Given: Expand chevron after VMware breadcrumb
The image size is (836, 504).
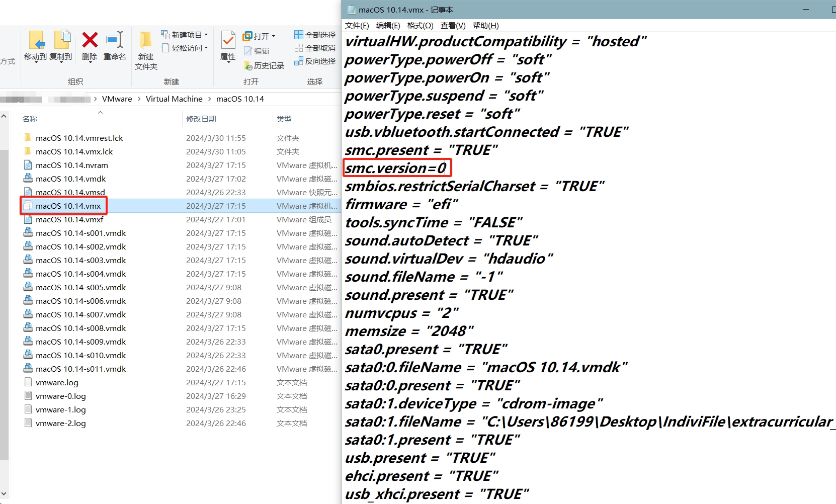Looking at the screenshot, I should click(139, 99).
